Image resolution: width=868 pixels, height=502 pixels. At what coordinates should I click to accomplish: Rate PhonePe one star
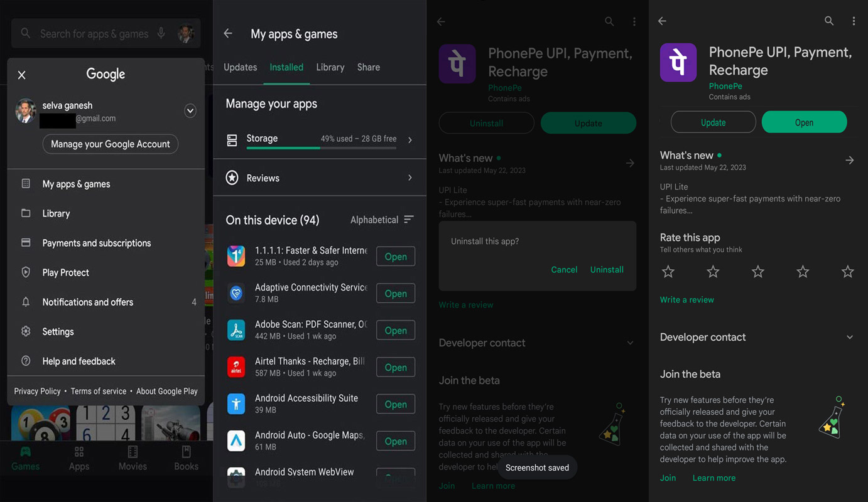pyautogui.click(x=668, y=272)
